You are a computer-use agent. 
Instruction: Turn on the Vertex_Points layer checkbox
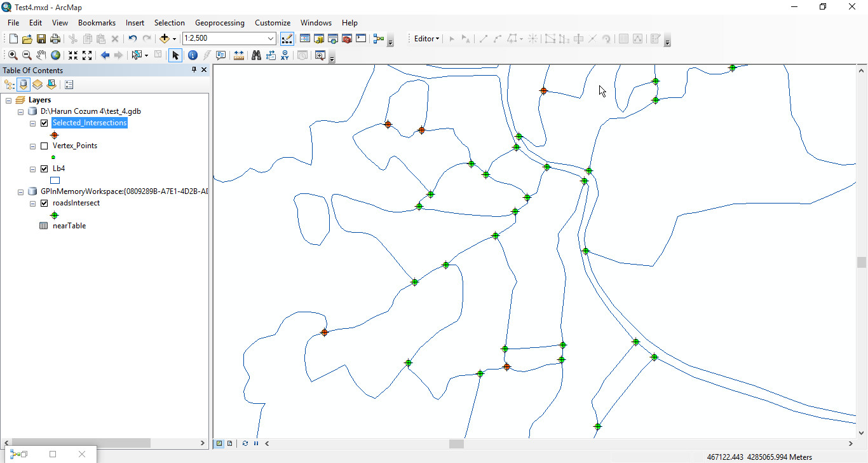click(44, 146)
